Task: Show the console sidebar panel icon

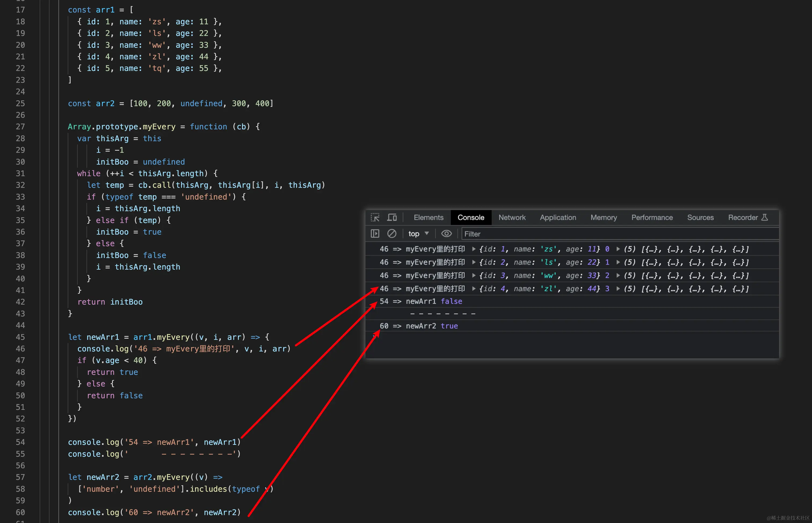Action: tap(375, 234)
